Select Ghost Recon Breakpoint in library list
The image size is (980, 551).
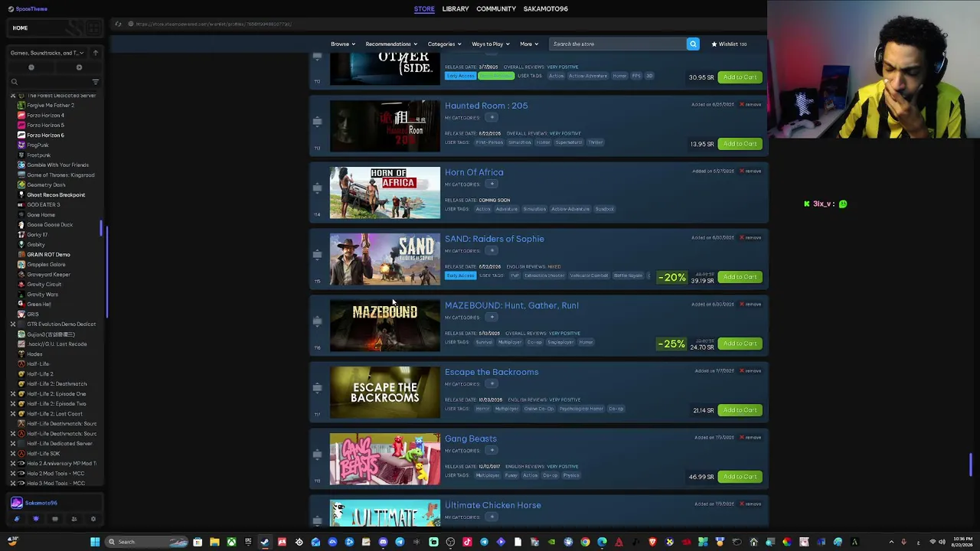[55, 195]
